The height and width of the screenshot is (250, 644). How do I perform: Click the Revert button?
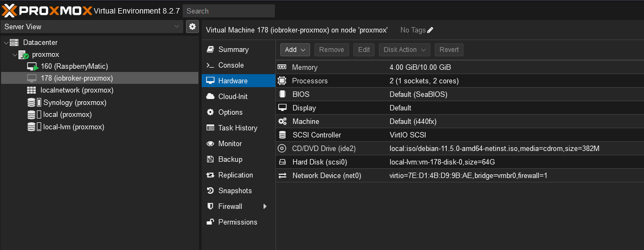(449, 50)
